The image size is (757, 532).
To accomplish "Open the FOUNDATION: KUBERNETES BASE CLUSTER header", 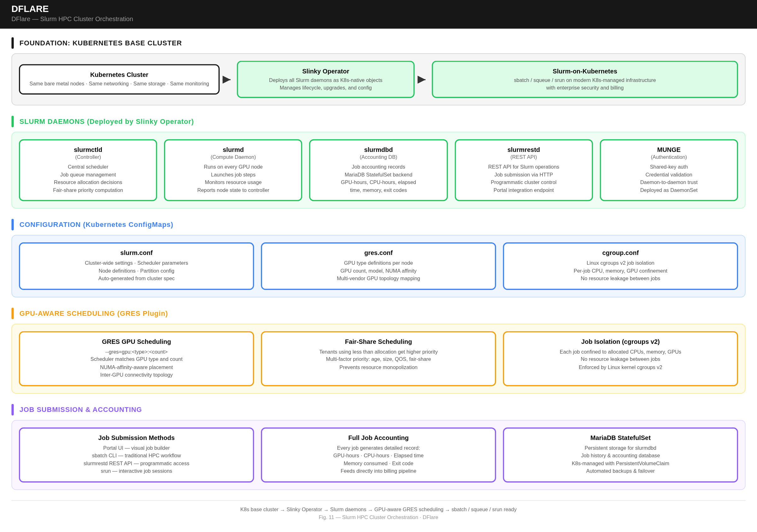I will (100, 43).
